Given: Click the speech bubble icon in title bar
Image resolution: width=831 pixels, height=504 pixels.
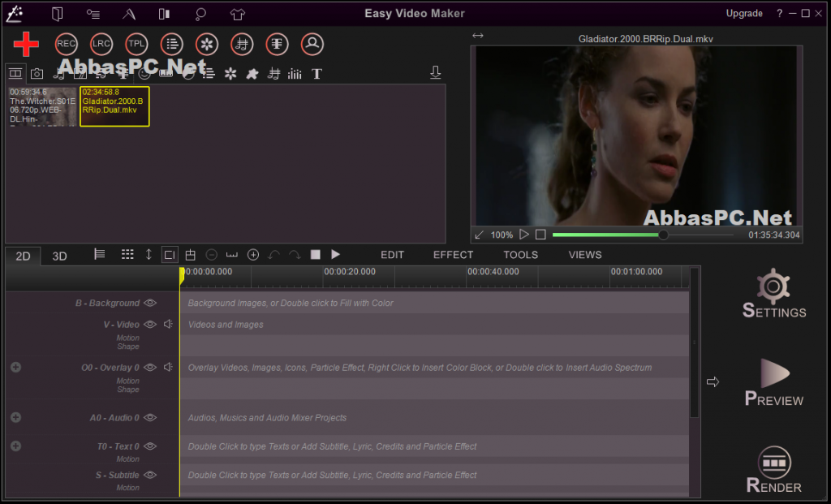Looking at the screenshot, I should 200,14.
